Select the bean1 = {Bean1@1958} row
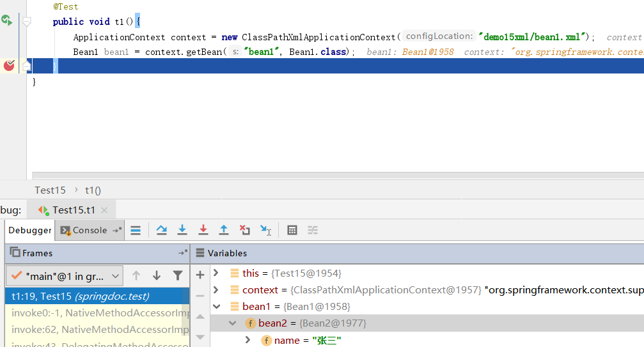Image resolution: width=644 pixels, height=347 pixels. [427, 306]
